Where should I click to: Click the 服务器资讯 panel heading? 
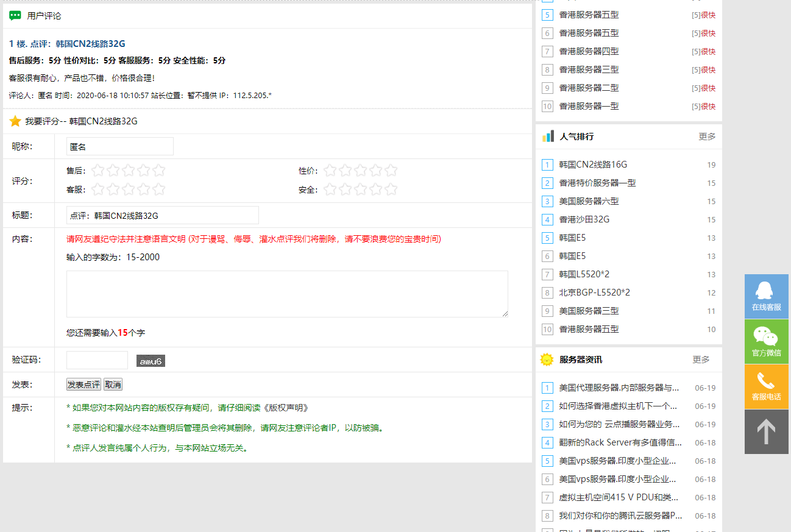(x=581, y=360)
